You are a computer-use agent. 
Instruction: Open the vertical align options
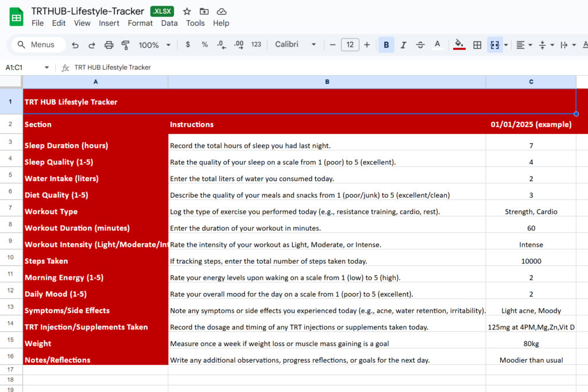pos(542,45)
